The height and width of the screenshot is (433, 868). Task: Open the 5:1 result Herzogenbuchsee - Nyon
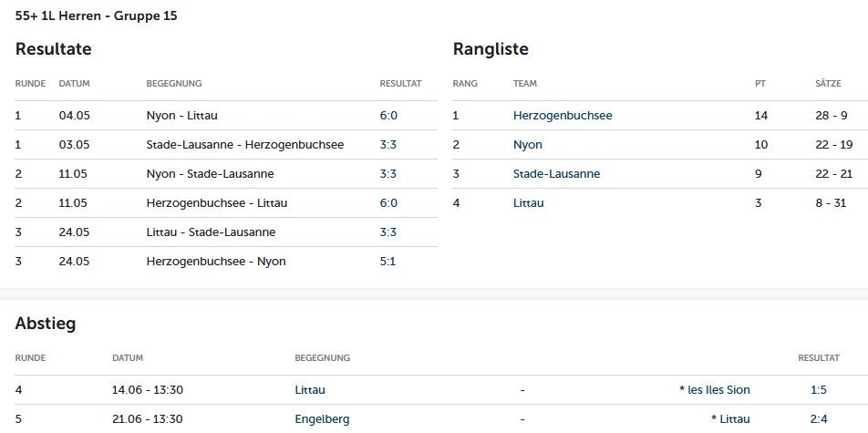tap(387, 262)
